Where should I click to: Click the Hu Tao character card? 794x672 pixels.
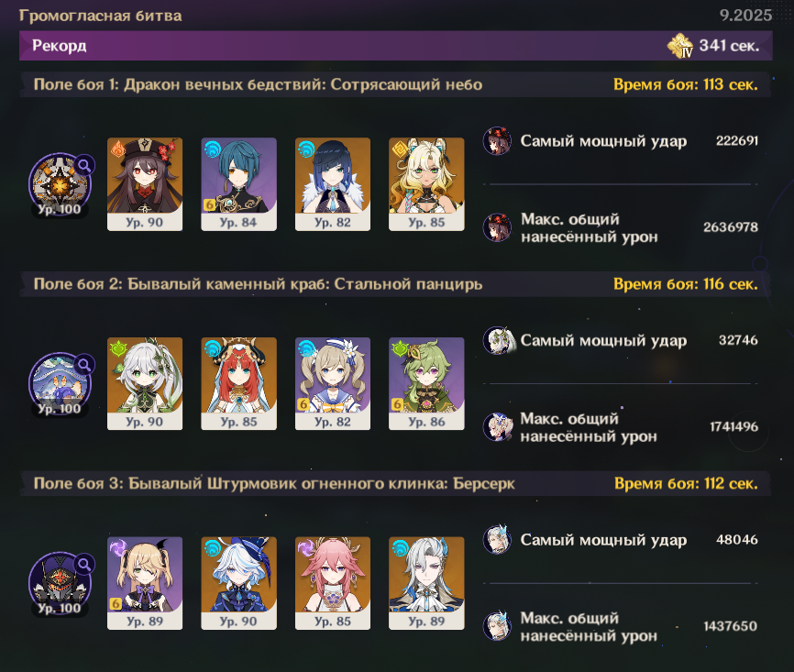click(x=145, y=184)
